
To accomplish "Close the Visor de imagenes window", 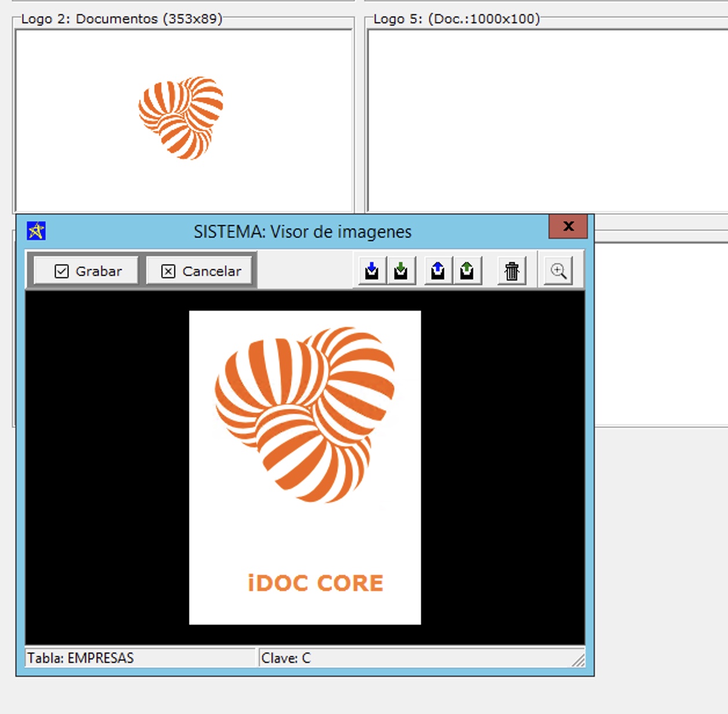I will point(568,227).
